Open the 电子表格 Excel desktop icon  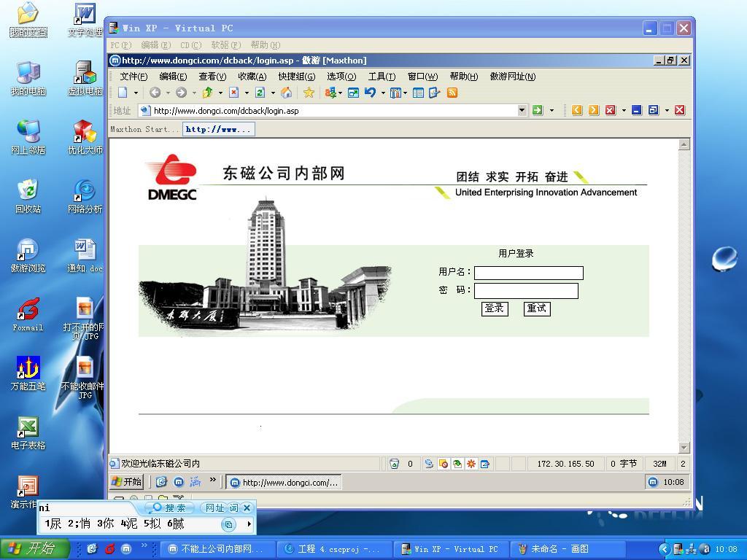(x=28, y=432)
